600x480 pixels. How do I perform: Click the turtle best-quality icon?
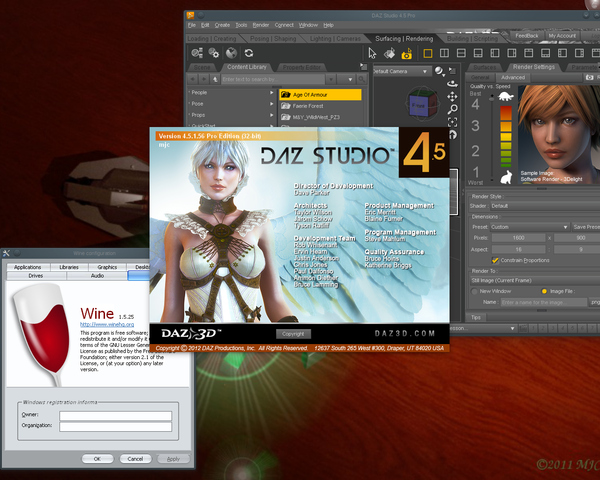pyautogui.click(x=506, y=96)
